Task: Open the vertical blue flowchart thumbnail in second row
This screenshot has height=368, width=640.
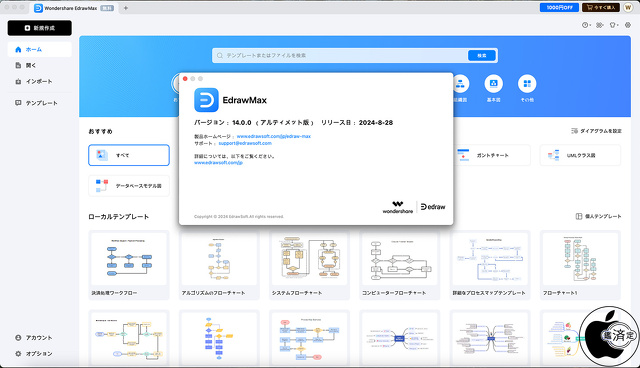Action: pyautogui.click(x=219, y=338)
